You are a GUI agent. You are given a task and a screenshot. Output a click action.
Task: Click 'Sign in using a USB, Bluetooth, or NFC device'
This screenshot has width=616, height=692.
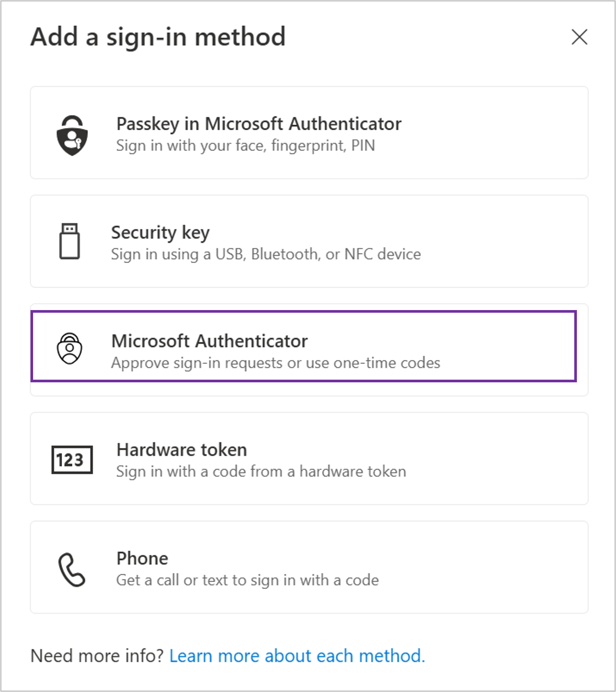[266, 254]
